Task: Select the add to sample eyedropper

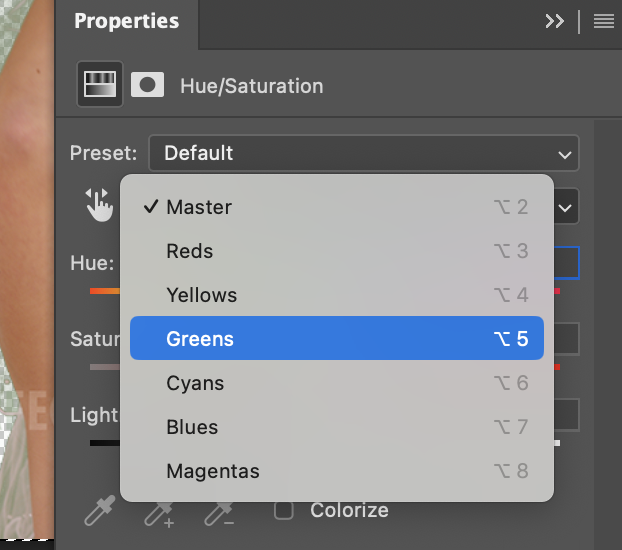Action: 159,511
